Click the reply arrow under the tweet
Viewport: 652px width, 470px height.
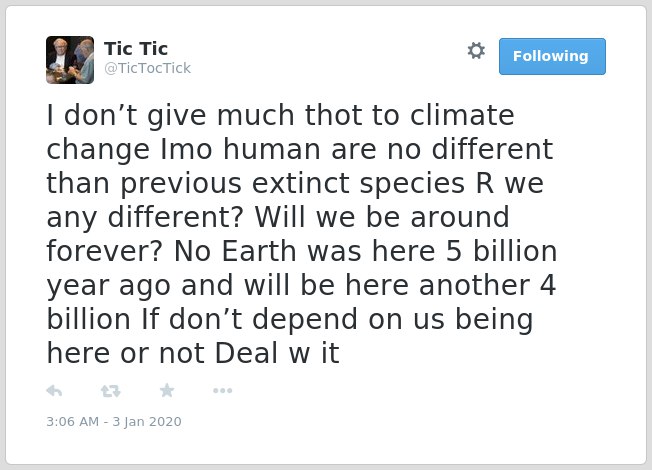coord(54,391)
